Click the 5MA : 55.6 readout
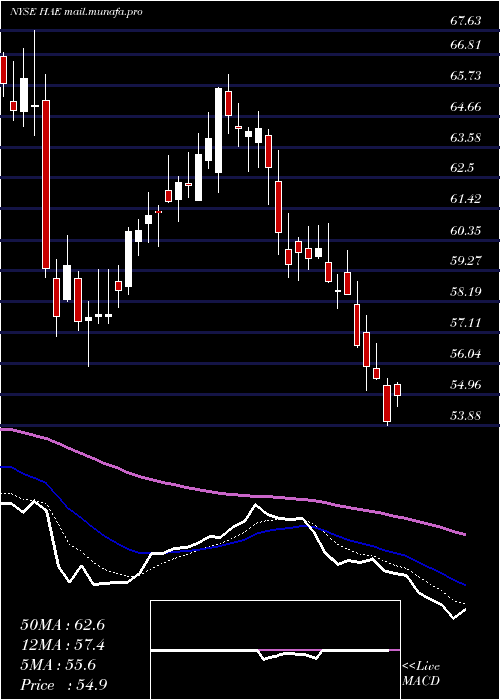500x700 pixels. pos(58,665)
